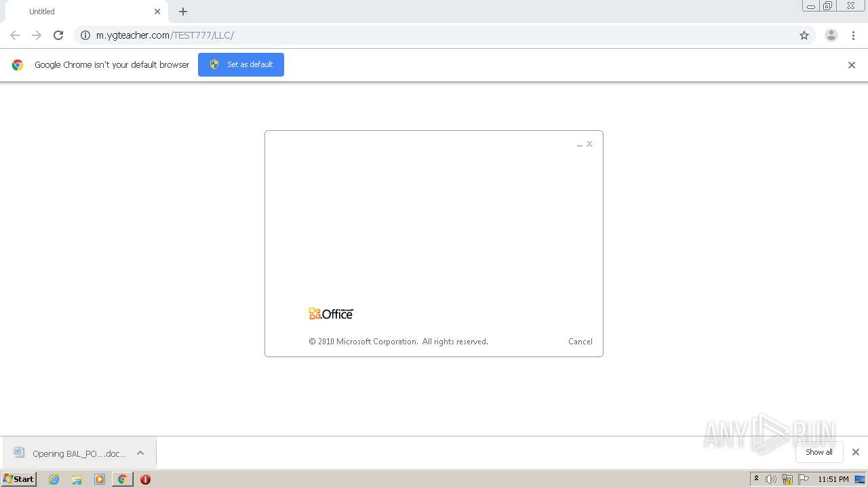Viewport: 868px width, 488px height.
Task: Click the browser forward arrow
Action: [37, 35]
